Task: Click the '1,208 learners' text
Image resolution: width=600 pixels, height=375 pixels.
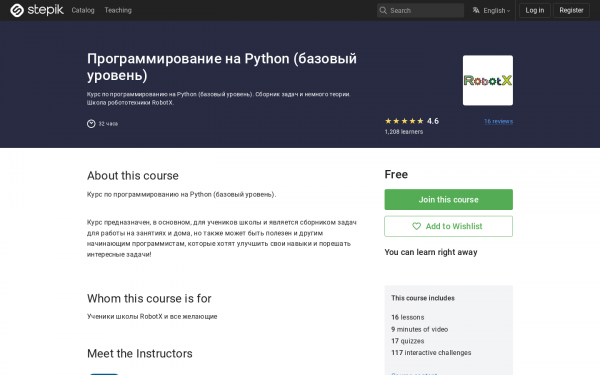Action: pyautogui.click(x=404, y=132)
